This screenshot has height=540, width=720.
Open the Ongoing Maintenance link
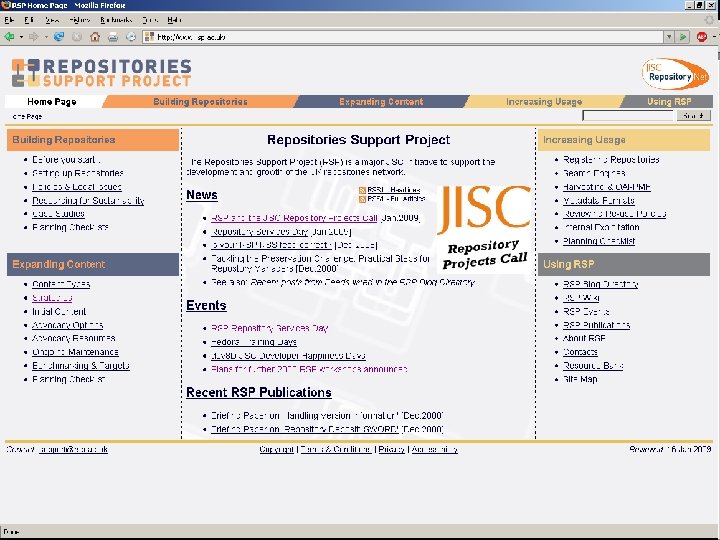point(75,352)
